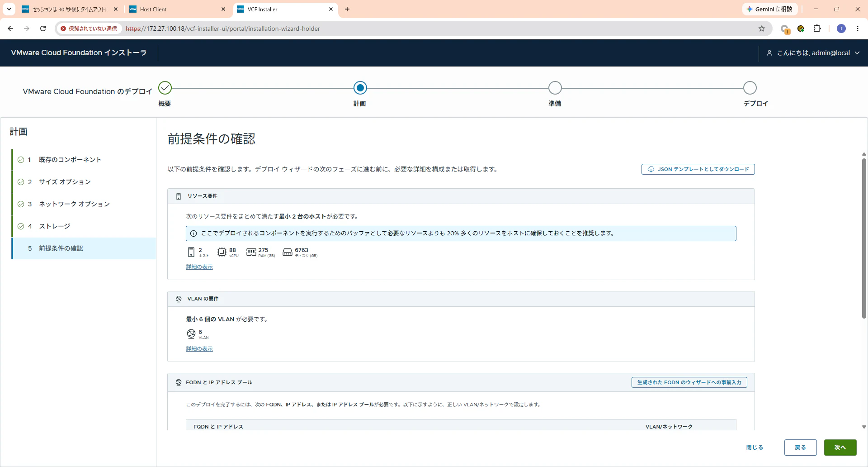Click the 6763 disk value

302,250
